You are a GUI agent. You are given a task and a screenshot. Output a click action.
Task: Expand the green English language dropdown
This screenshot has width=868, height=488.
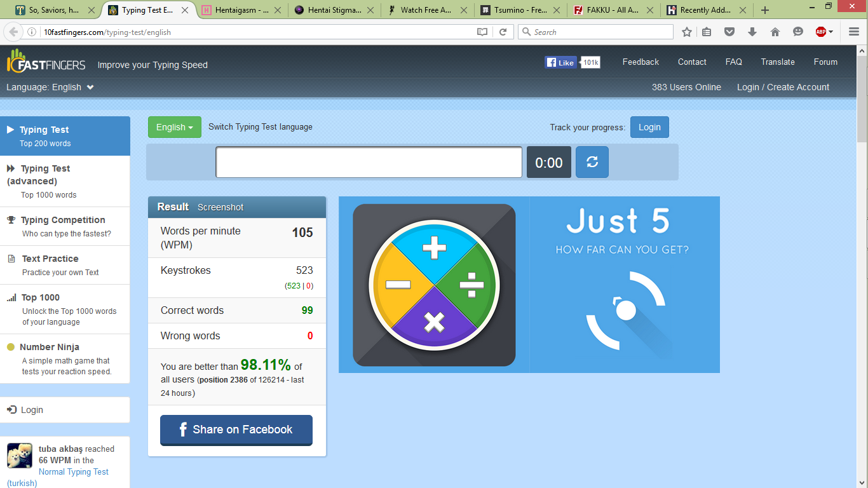(174, 127)
